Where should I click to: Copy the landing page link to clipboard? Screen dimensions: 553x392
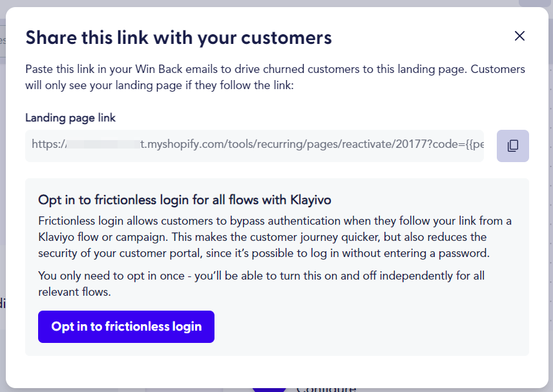(513, 146)
